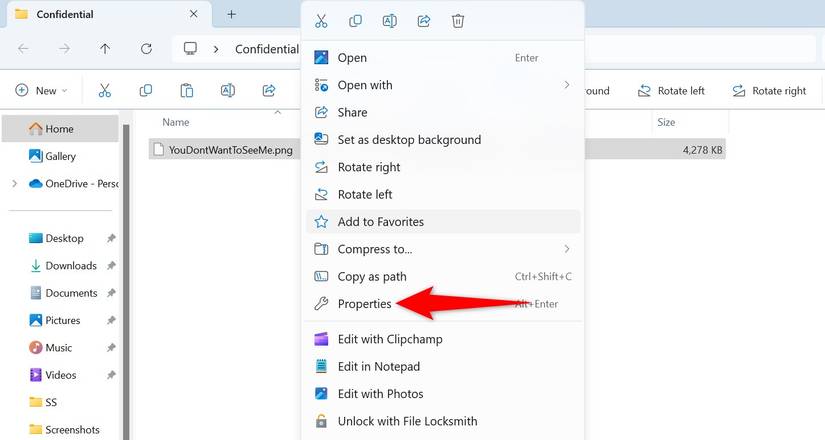The width and height of the screenshot is (825, 440).
Task: Click Copy icon in context menu top row
Action: [355, 21]
